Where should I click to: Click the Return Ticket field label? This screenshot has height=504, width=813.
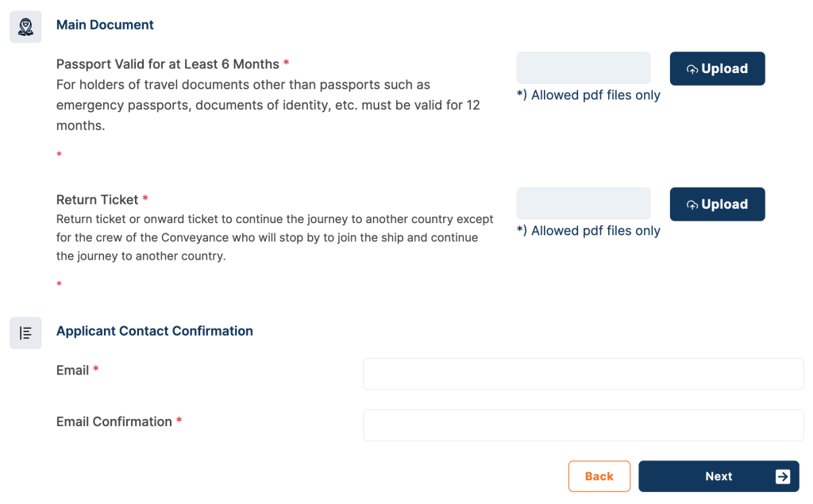pyautogui.click(x=97, y=200)
